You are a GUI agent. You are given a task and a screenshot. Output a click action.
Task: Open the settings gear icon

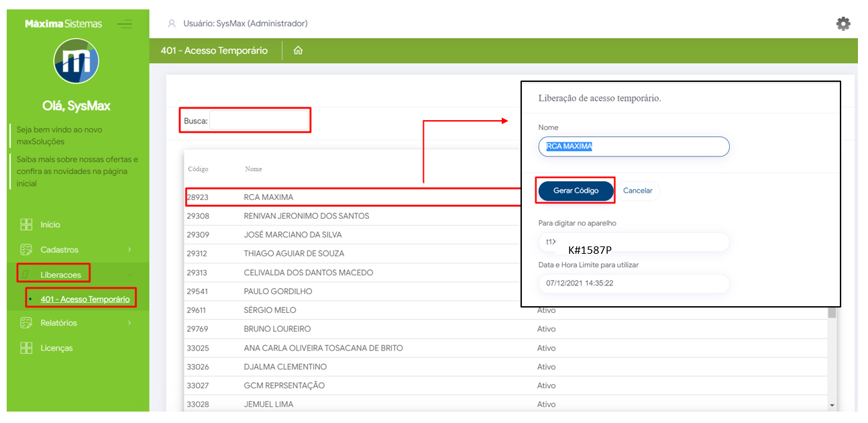[843, 23]
